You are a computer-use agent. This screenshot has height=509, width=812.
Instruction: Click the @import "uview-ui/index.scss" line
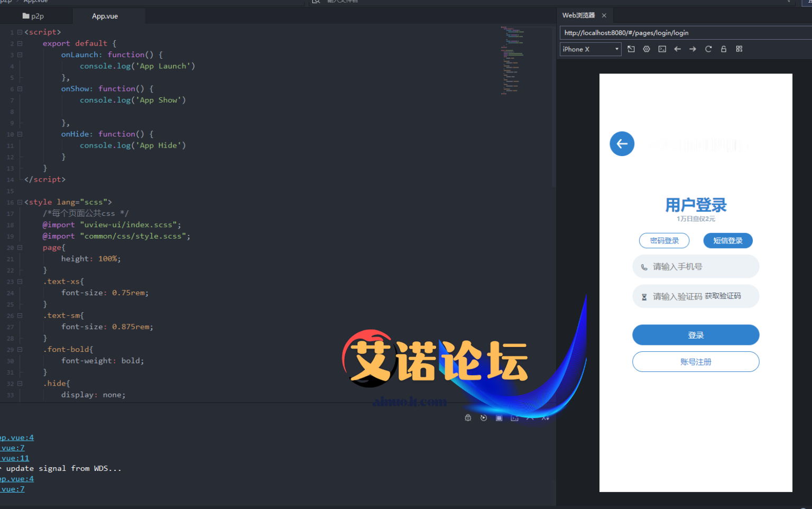pyautogui.click(x=112, y=225)
